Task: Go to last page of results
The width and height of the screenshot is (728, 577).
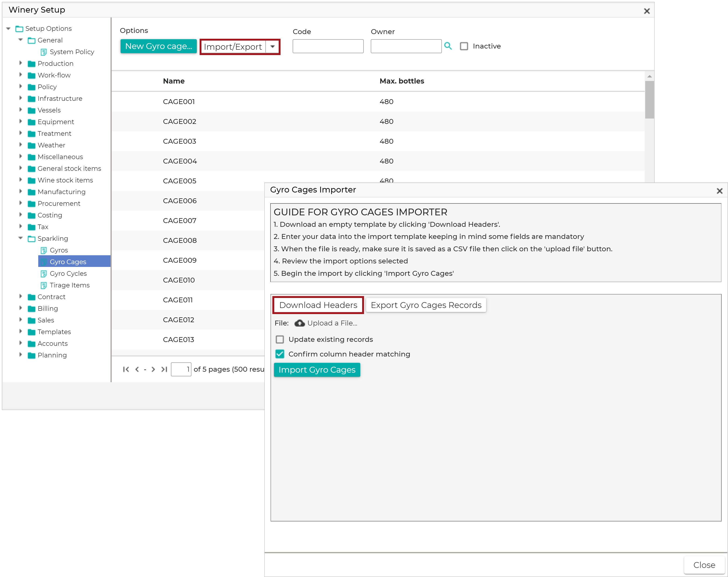Action: click(164, 369)
